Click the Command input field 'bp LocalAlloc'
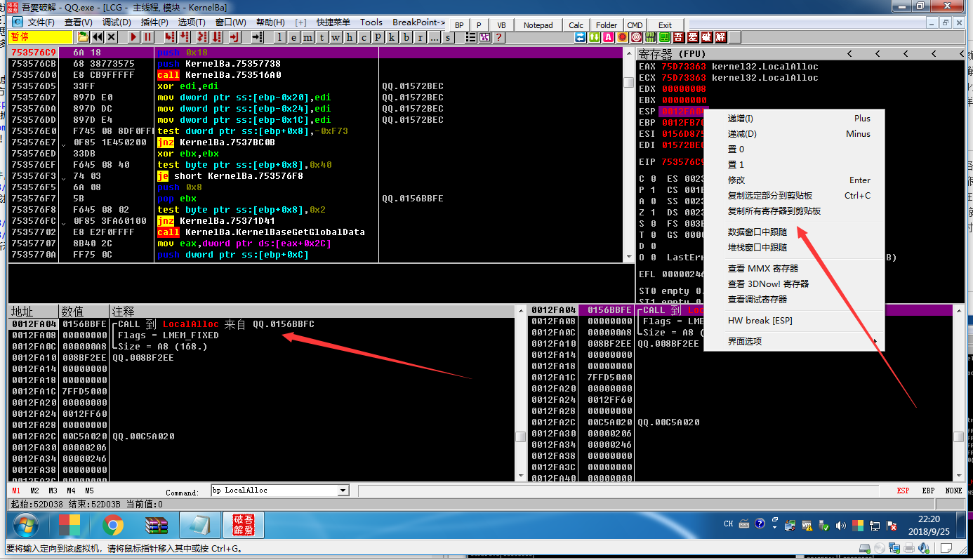Viewport: 973px width, 560px height. [274, 491]
